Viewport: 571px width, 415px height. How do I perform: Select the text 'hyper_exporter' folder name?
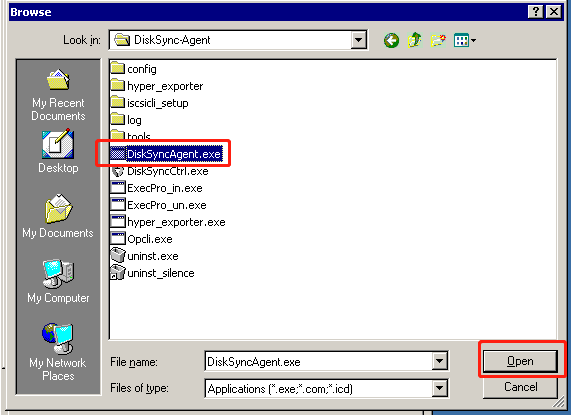(x=165, y=86)
